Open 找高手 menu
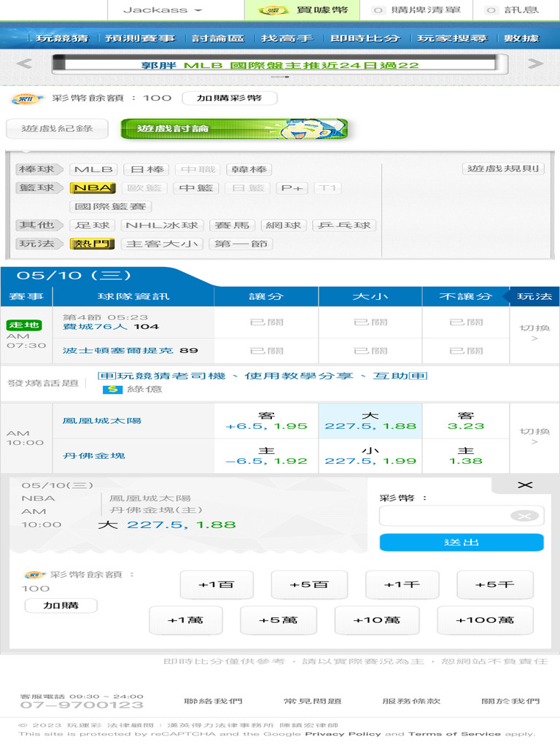The height and width of the screenshot is (747, 560). (x=287, y=38)
